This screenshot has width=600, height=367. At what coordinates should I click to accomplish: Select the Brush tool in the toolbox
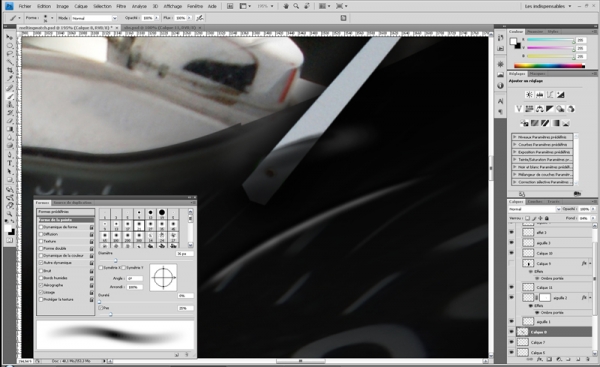[x=10, y=96]
